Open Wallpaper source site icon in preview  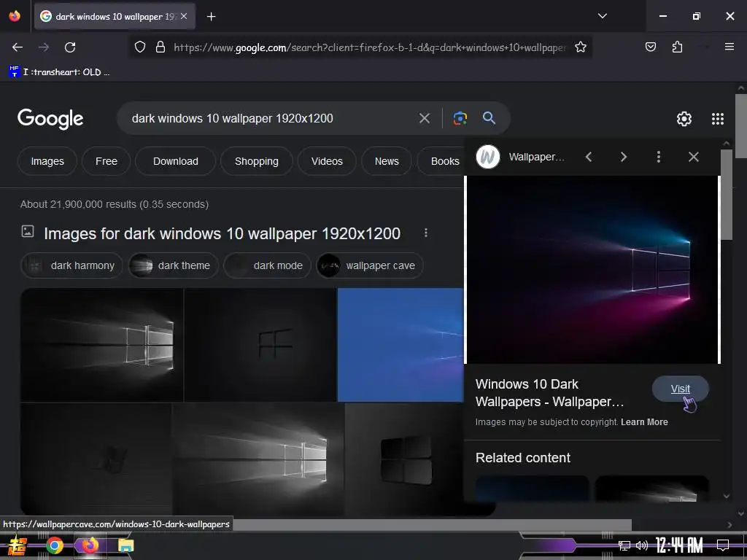point(488,157)
